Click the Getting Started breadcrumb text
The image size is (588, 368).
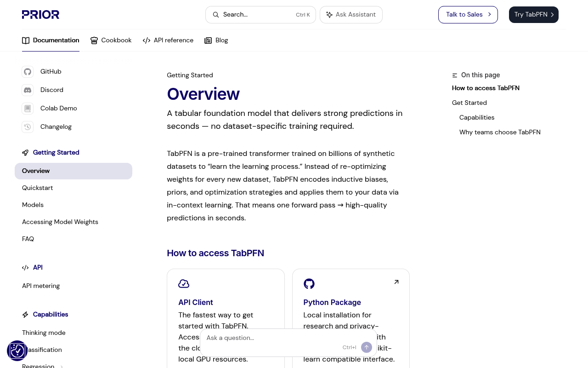tap(190, 75)
